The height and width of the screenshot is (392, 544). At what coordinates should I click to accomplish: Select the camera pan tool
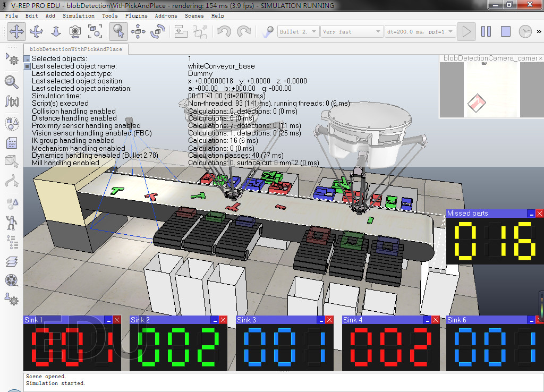click(16, 31)
